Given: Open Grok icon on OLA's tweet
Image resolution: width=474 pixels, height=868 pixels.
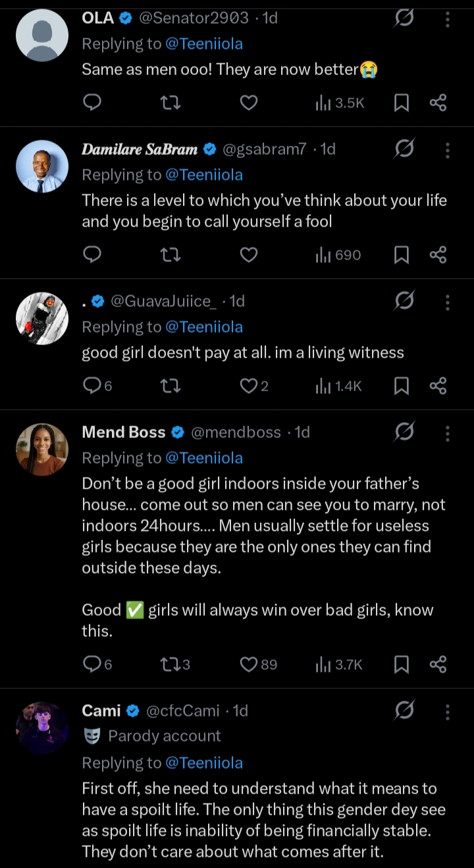Looking at the screenshot, I should pyautogui.click(x=404, y=18).
